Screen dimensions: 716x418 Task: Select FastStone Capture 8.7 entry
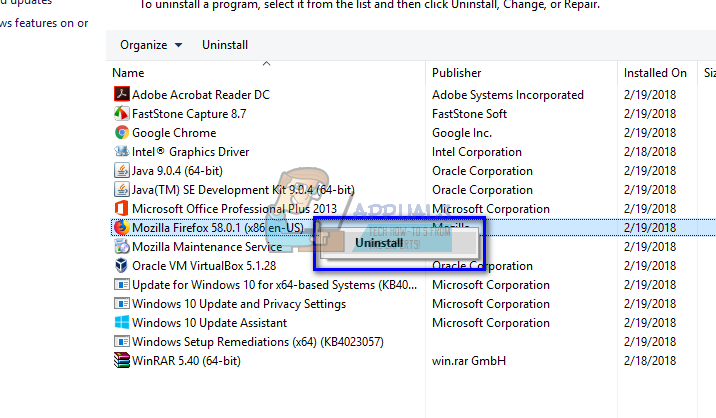(x=189, y=114)
